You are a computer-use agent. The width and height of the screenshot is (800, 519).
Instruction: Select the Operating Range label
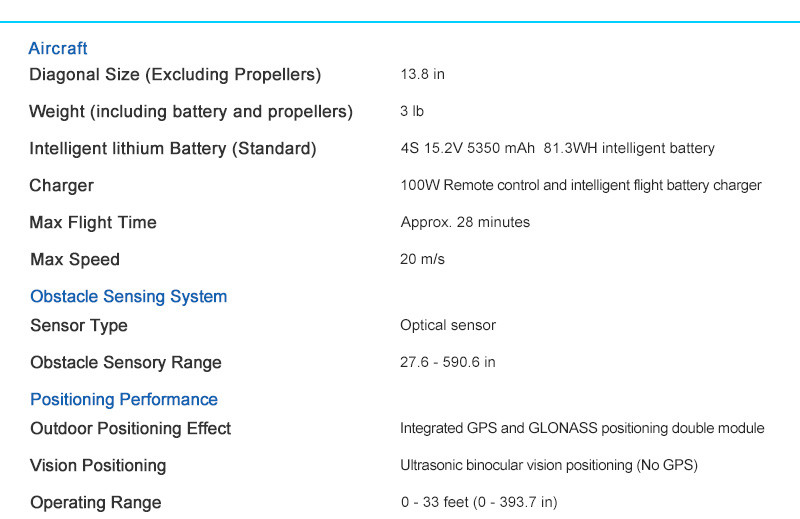click(x=96, y=502)
